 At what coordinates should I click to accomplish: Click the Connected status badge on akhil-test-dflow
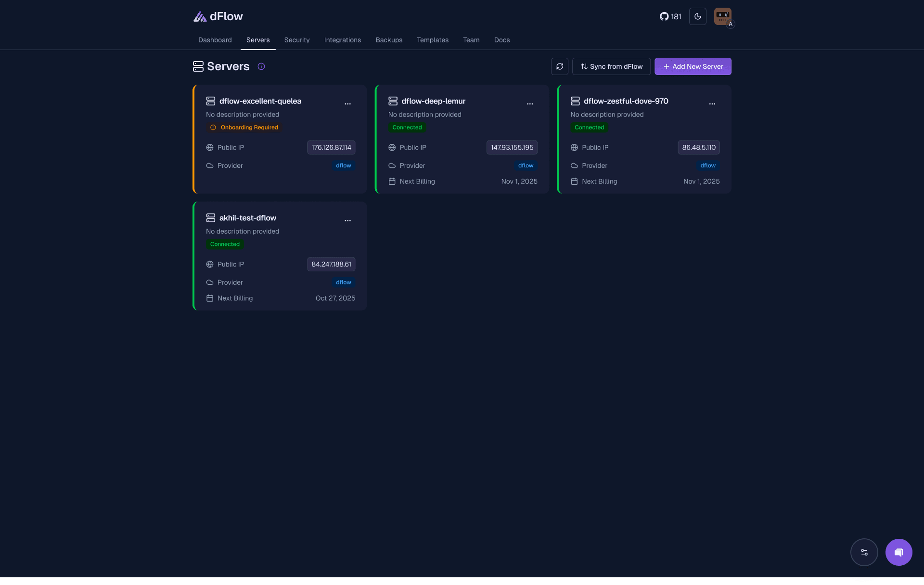click(x=224, y=244)
